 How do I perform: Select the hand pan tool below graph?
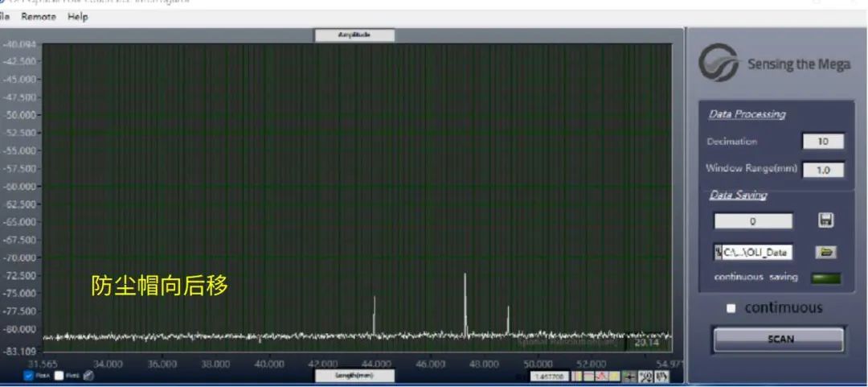click(x=661, y=376)
